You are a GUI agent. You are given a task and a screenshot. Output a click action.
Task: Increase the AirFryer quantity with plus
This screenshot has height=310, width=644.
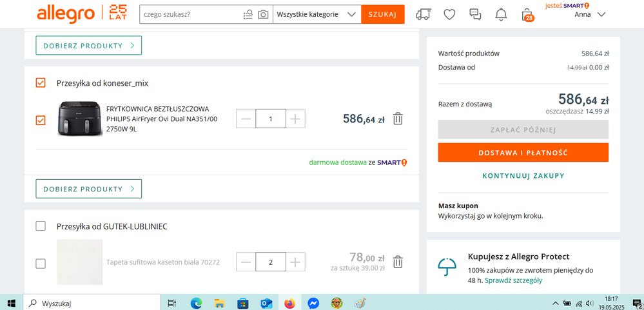[295, 119]
